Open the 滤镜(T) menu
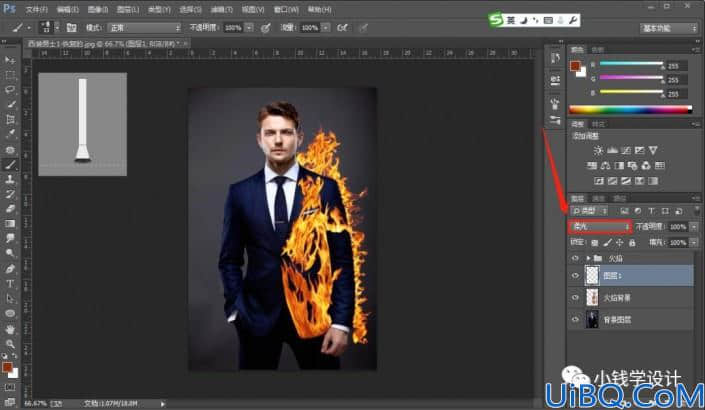The height and width of the screenshot is (410, 705). pos(221,9)
